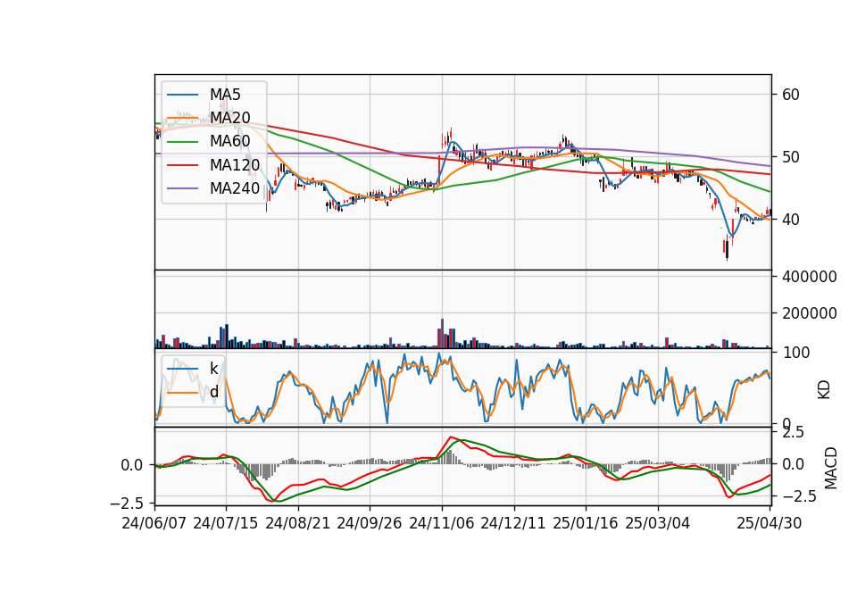
Task: Click the 25/04/30 date label
Action: 770,523
